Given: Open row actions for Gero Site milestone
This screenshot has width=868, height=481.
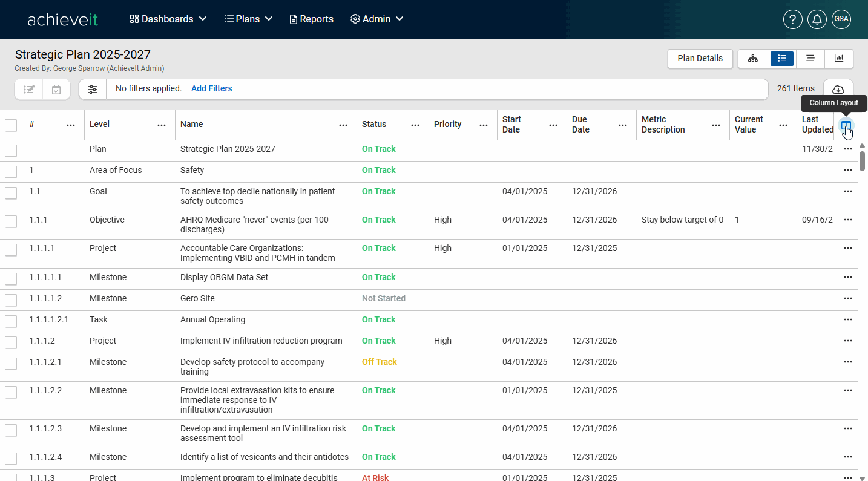Looking at the screenshot, I should 848,298.
